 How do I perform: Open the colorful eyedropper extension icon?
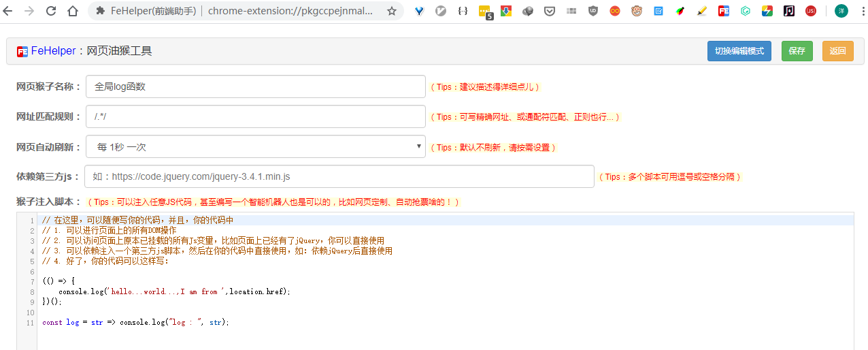coord(680,11)
